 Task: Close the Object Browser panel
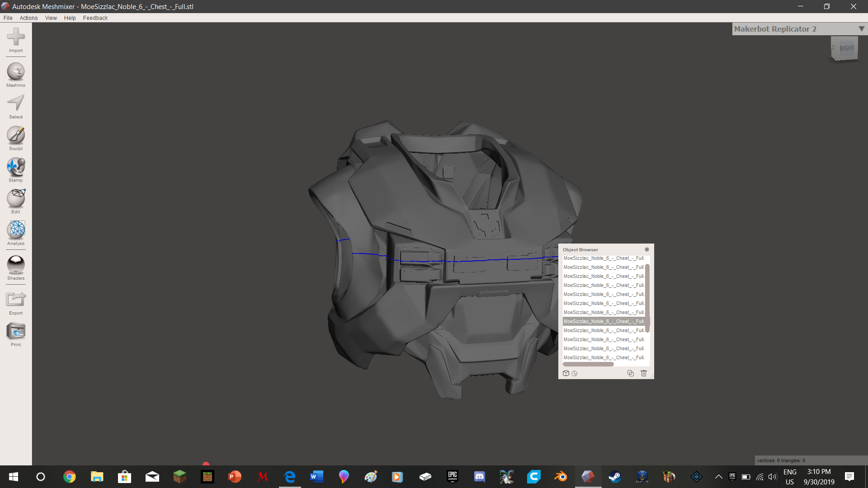point(647,249)
